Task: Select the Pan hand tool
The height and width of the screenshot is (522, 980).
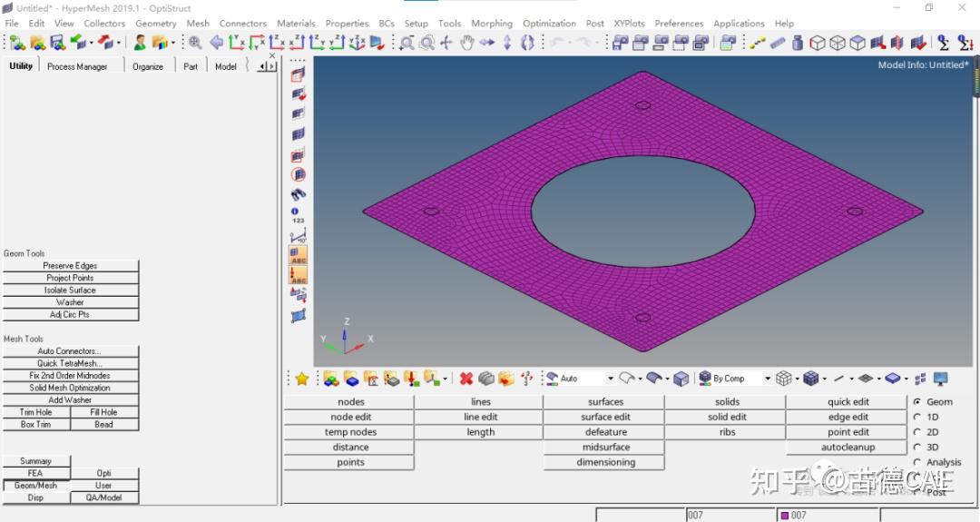Action: click(467, 43)
